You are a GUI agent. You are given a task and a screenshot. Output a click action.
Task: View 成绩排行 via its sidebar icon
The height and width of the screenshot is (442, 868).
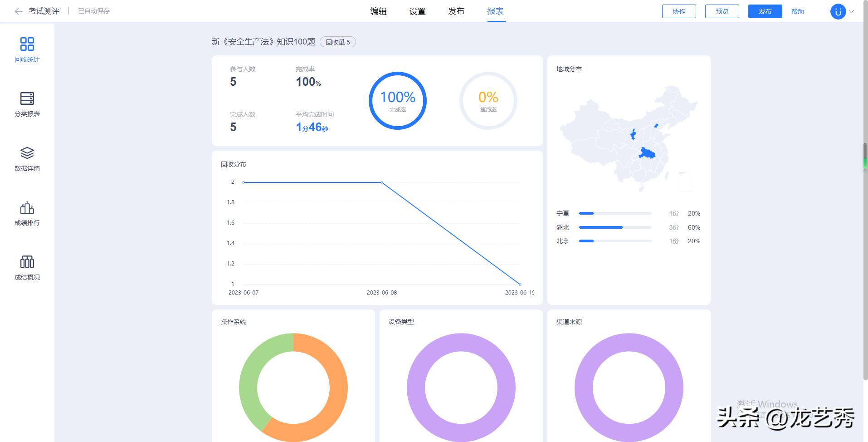(27, 213)
